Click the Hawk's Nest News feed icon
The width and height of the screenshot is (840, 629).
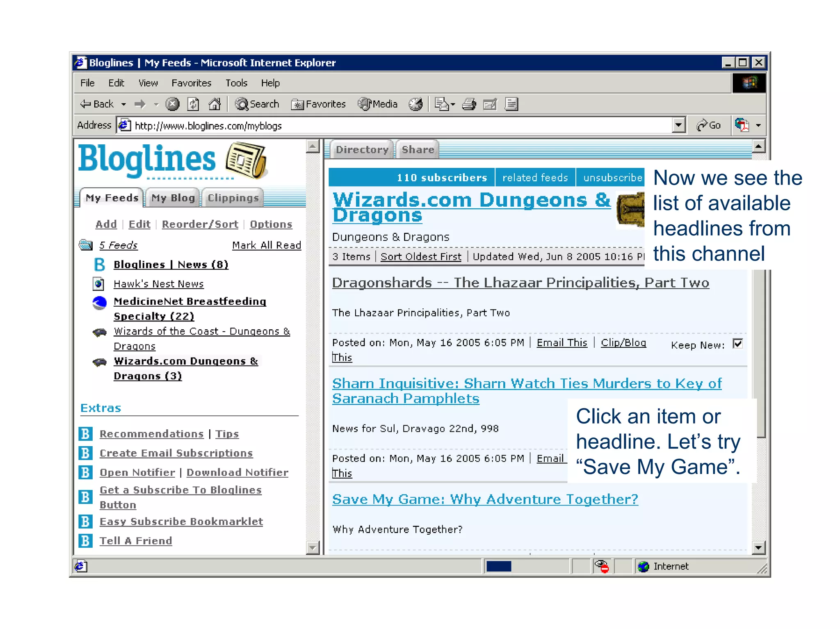click(99, 284)
